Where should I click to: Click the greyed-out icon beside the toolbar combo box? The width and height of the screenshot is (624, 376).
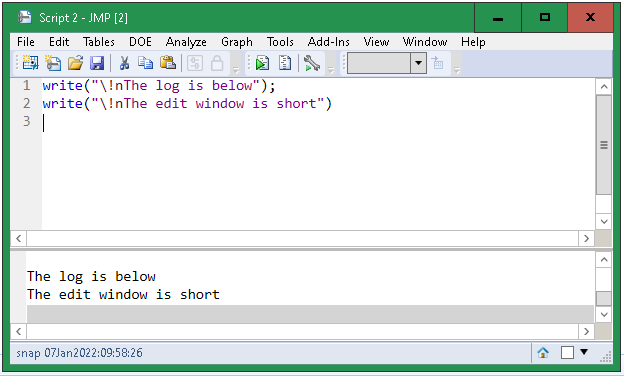point(437,63)
